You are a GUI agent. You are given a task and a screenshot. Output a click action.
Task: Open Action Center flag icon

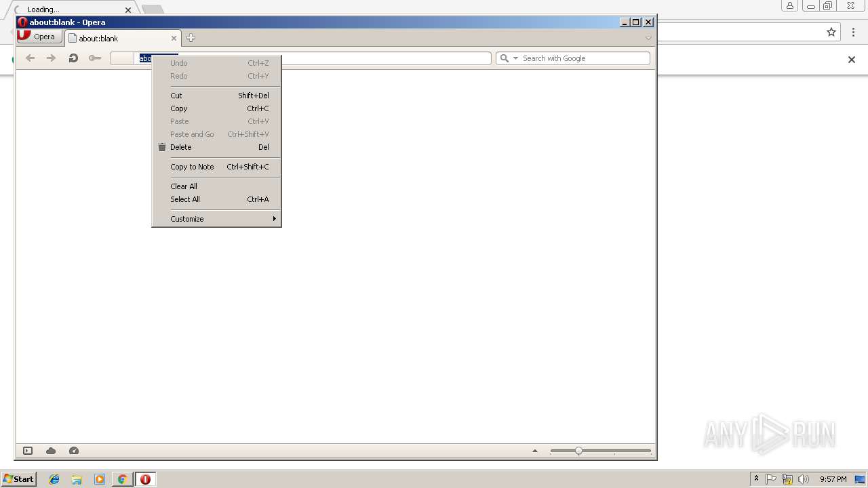(771, 479)
